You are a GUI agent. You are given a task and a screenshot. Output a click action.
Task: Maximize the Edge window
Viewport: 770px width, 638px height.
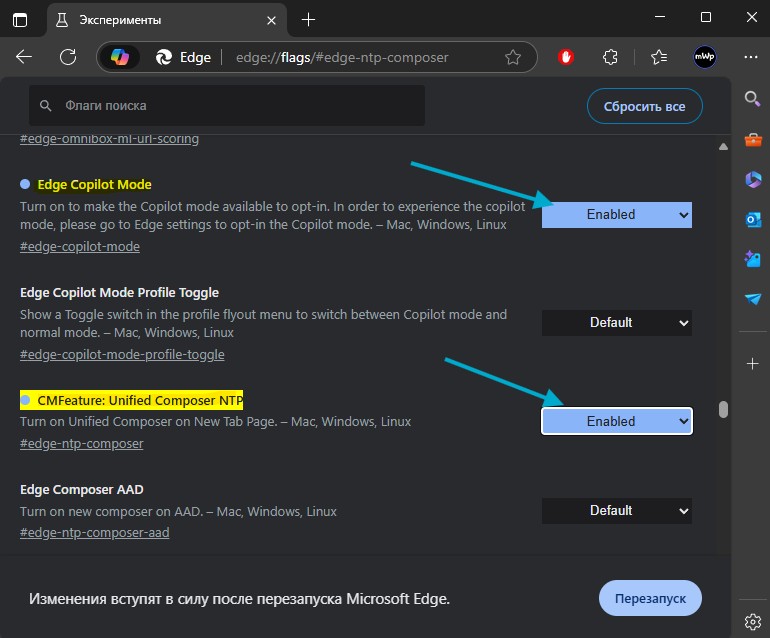(x=706, y=17)
